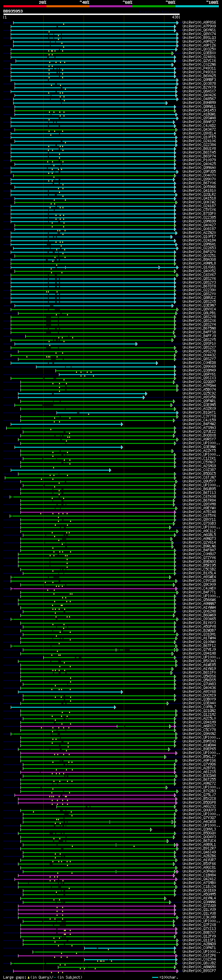The height and width of the screenshot is (980, 222).
Task: Click the UniRef100_P49310 label
Action: pyautogui.click(x=199, y=72)
